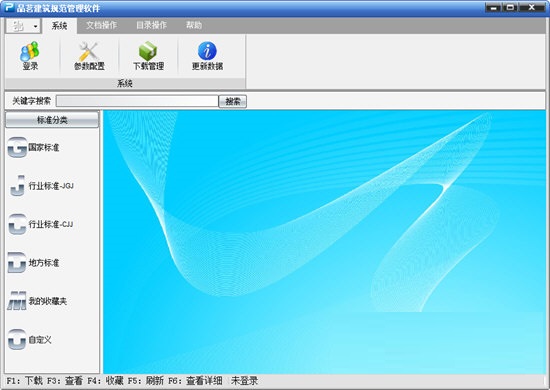The height and width of the screenshot is (390, 550).
Task: Click the 标准分类 header button
Action: (x=52, y=120)
